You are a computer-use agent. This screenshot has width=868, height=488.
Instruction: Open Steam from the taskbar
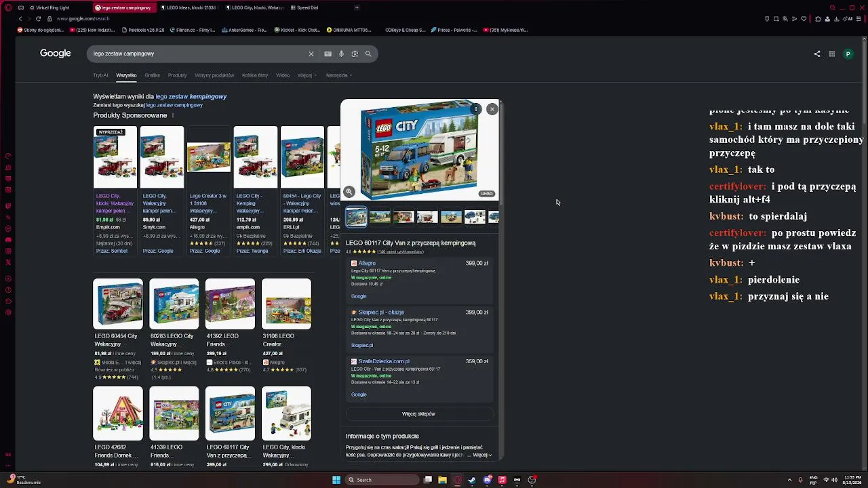(x=472, y=480)
